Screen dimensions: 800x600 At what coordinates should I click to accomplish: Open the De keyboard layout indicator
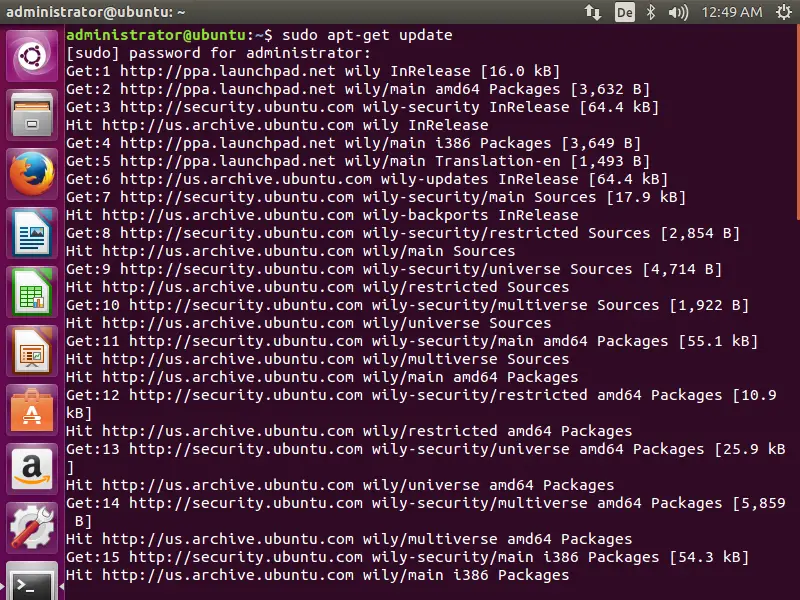pyautogui.click(x=625, y=12)
